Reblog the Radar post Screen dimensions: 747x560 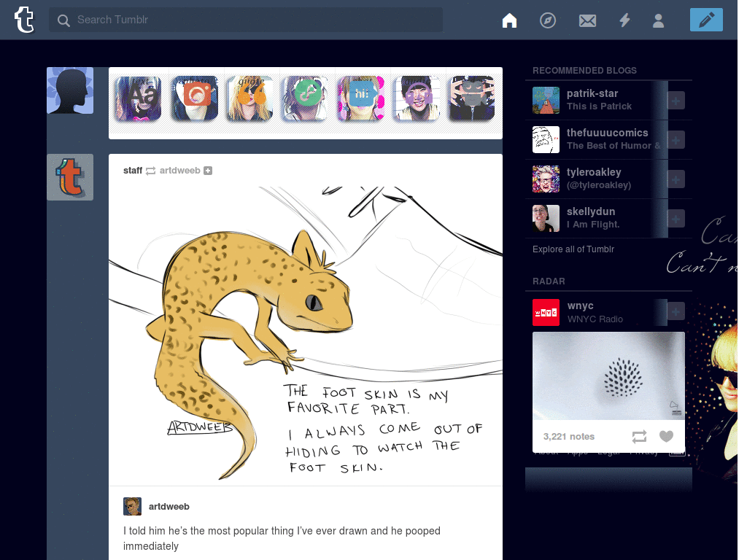click(x=639, y=437)
